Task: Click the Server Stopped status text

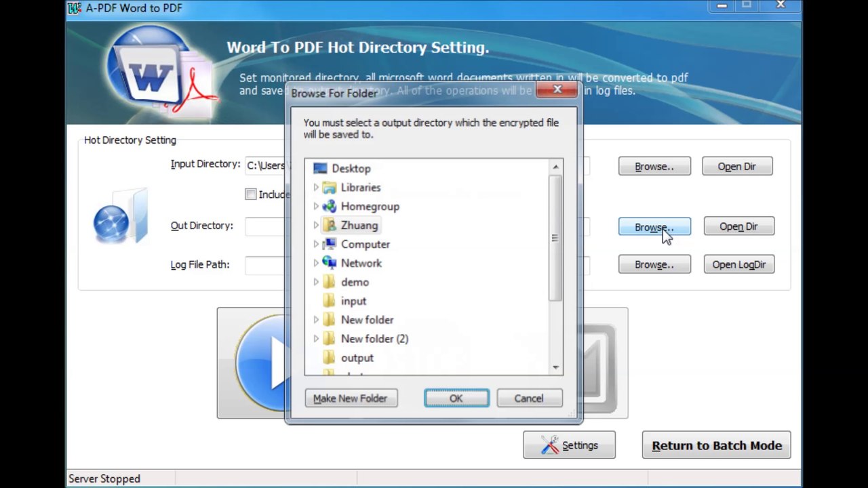Action: point(104,479)
